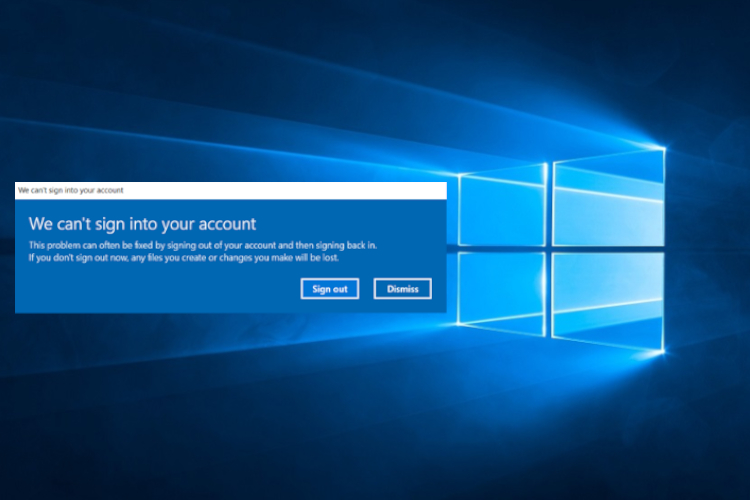Select the dialog title bar text

pyautogui.click(x=71, y=190)
